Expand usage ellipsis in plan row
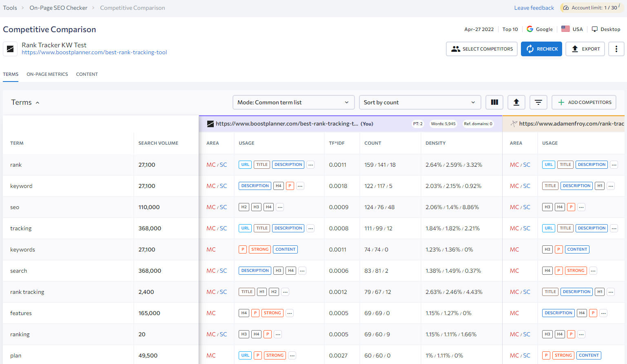 pyautogui.click(x=292, y=355)
